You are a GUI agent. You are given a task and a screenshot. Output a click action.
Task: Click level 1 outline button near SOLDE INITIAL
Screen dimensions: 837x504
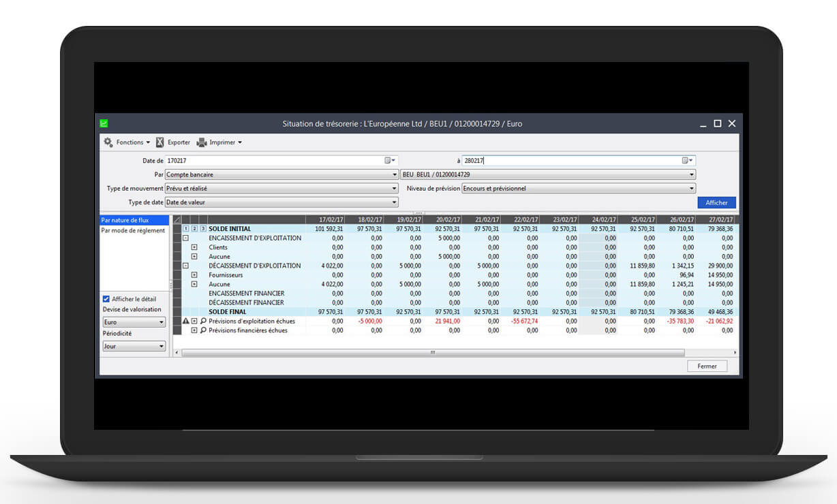tap(185, 229)
